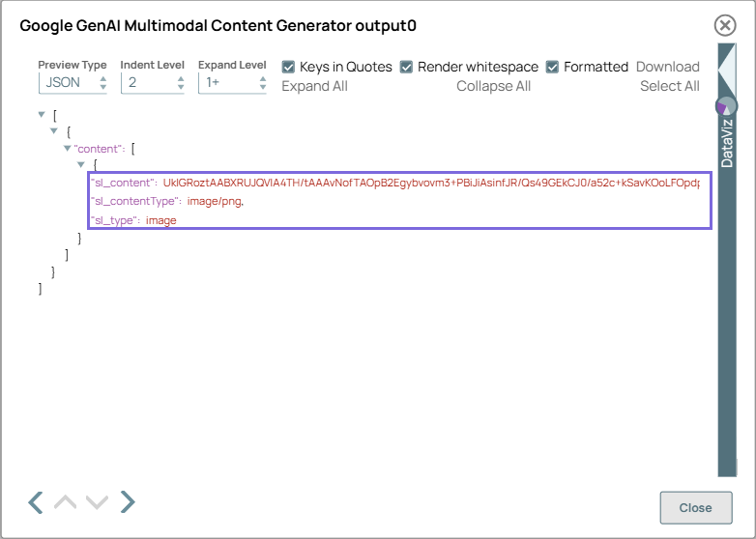Toggle Render whitespace checkbox
This screenshot has width=756, height=539.
[x=406, y=67]
